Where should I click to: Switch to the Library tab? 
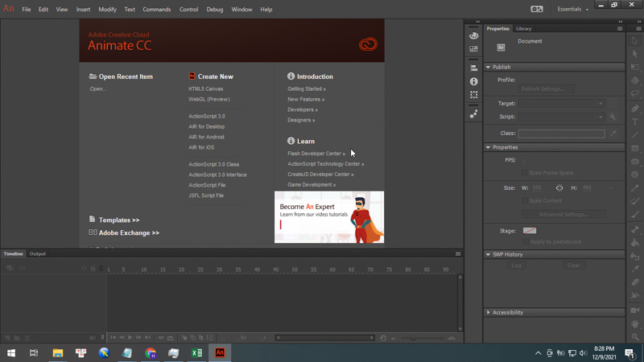click(x=523, y=28)
